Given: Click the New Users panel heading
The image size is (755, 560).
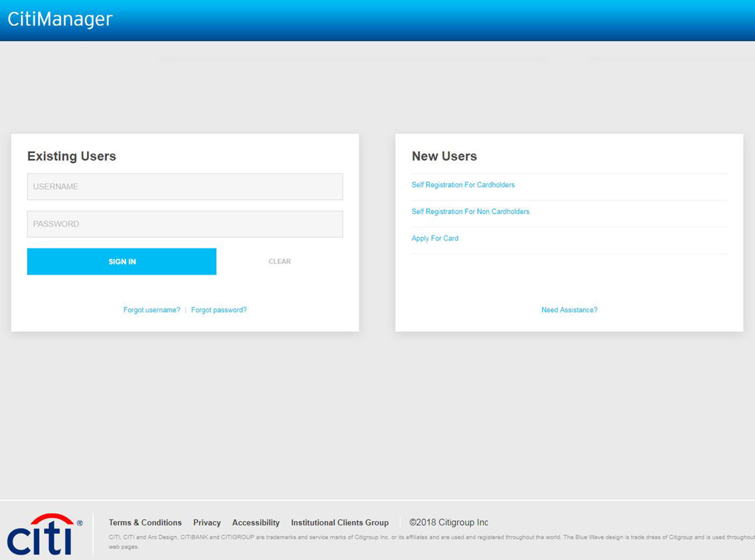Looking at the screenshot, I should [x=444, y=156].
